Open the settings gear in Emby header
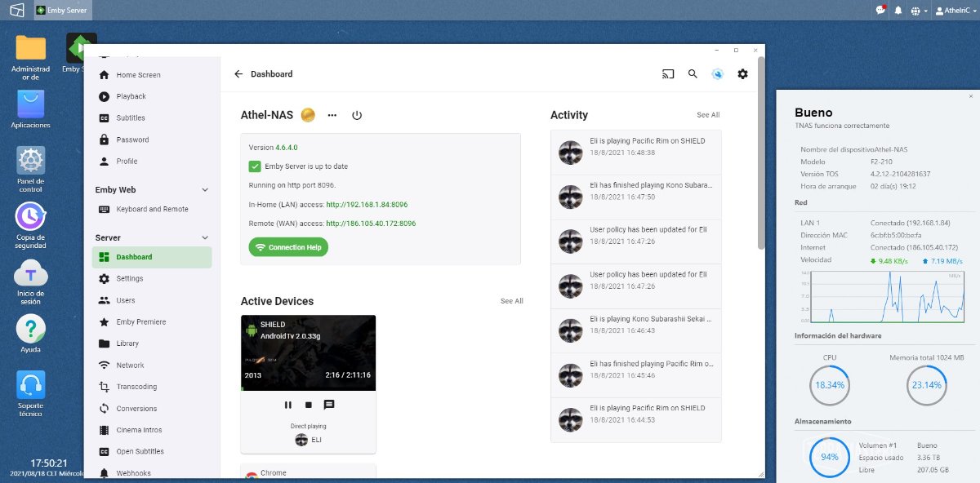The height and width of the screenshot is (483, 980). (742, 74)
